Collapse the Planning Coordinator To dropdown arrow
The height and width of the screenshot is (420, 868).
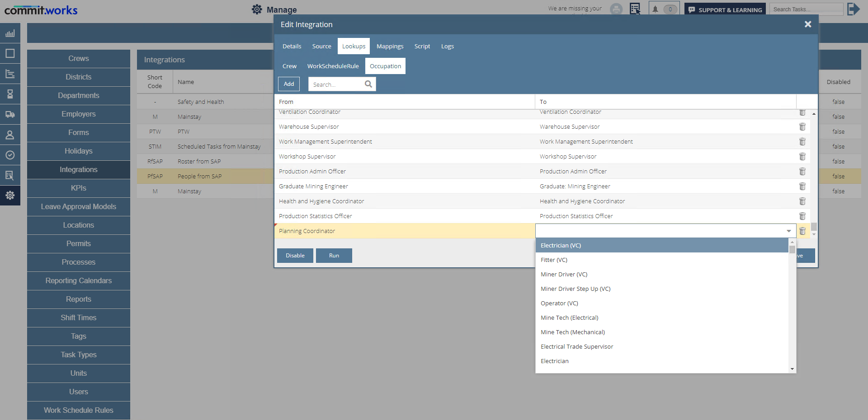pyautogui.click(x=789, y=231)
